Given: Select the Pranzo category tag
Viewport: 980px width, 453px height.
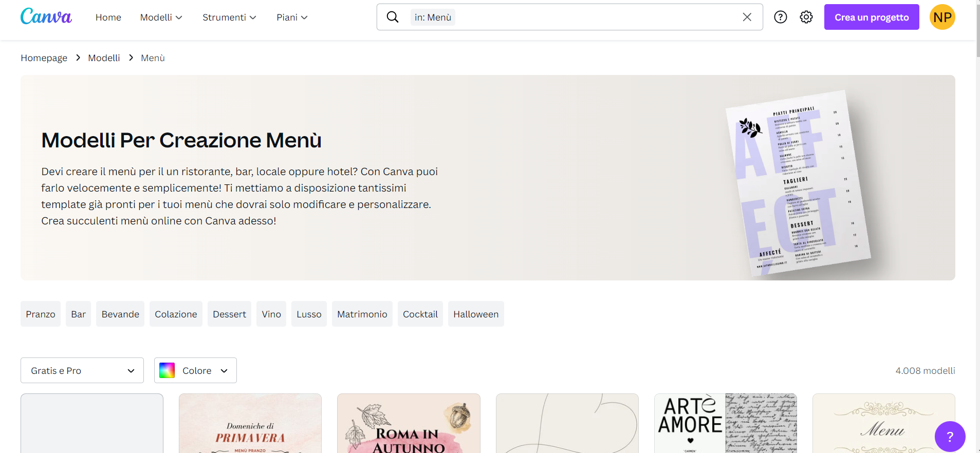Looking at the screenshot, I should click(x=41, y=314).
